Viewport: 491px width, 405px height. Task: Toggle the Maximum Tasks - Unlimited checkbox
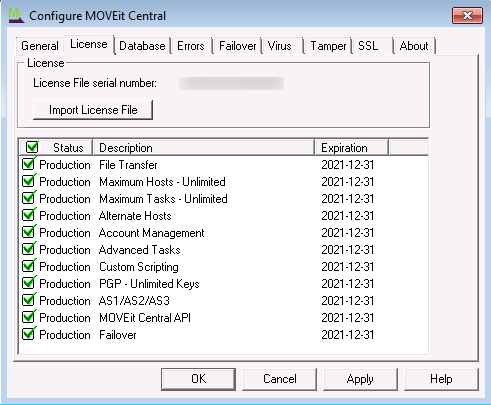28,198
